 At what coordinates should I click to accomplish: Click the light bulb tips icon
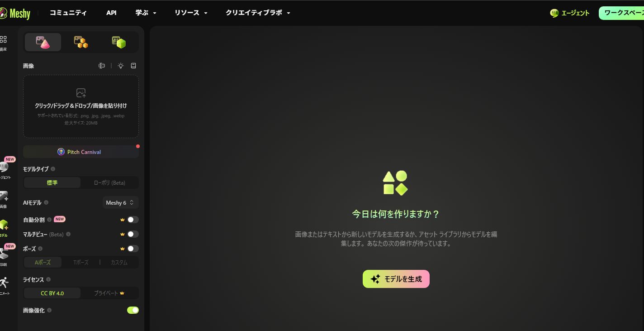[121, 66]
